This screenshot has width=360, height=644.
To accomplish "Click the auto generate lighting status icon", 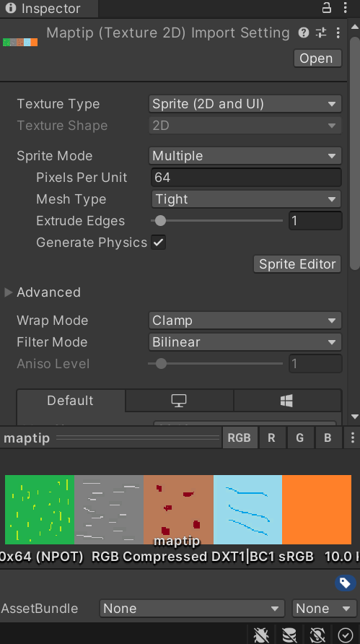I will point(317,635).
